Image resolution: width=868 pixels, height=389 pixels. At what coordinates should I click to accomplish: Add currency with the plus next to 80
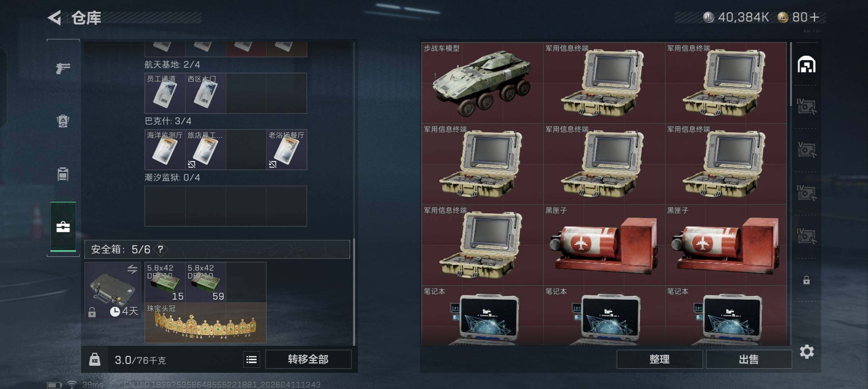814,17
